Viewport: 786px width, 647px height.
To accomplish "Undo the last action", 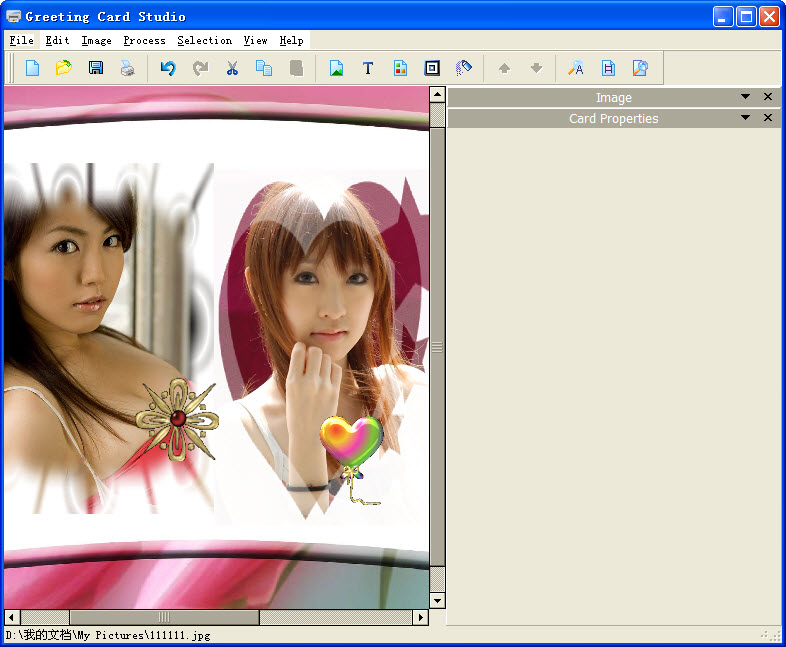I will pos(168,68).
